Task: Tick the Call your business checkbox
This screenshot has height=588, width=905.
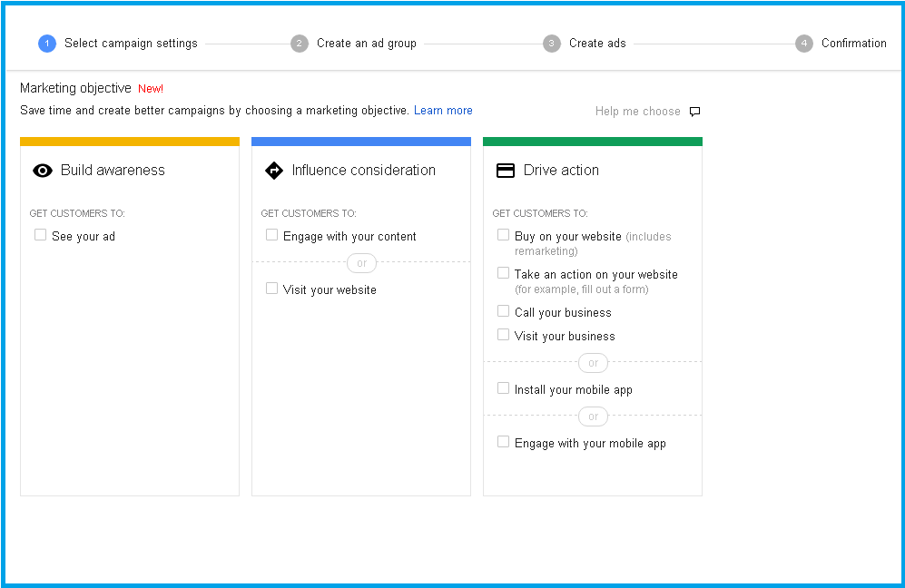Action: coord(503,311)
